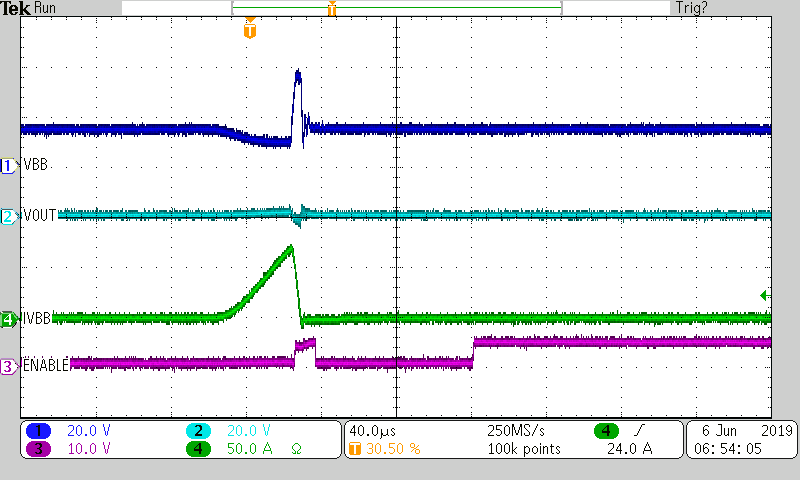Image resolution: width=800 pixels, height=480 pixels.
Task: Click the magenta channel 3 badge
Action: click(x=38, y=449)
